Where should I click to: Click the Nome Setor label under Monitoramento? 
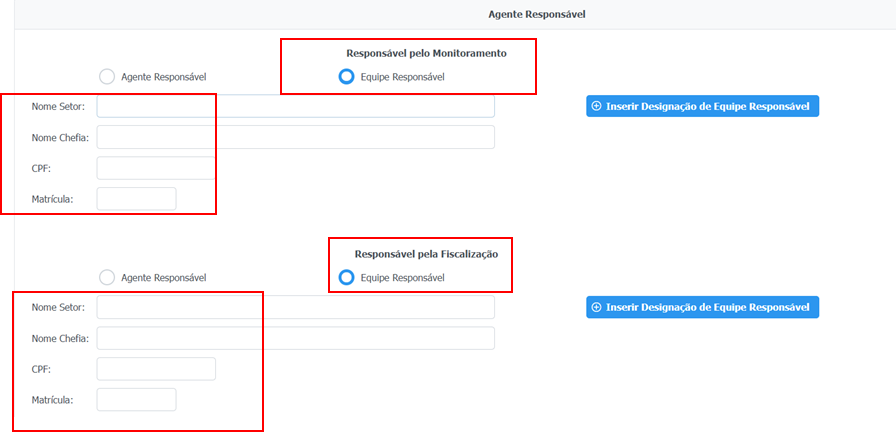click(58, 106)
